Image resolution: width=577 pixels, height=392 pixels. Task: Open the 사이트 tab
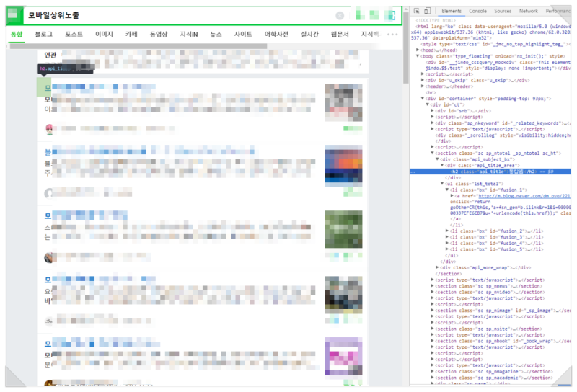click(x=243, y=34)
